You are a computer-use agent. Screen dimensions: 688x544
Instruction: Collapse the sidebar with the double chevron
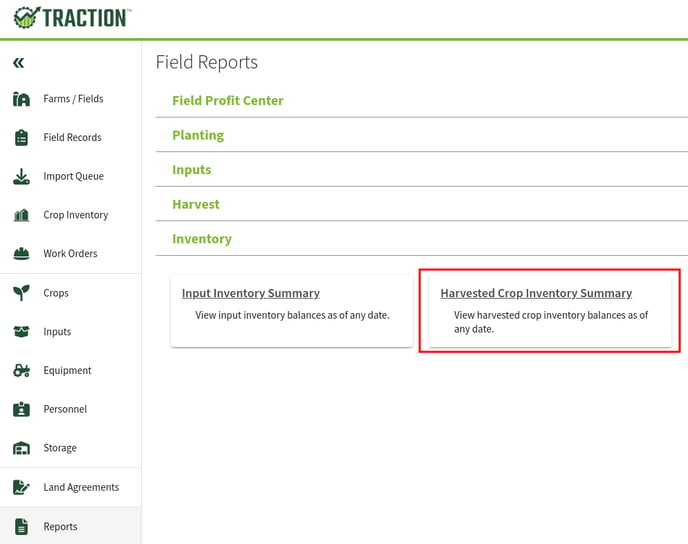coord(18,63)
